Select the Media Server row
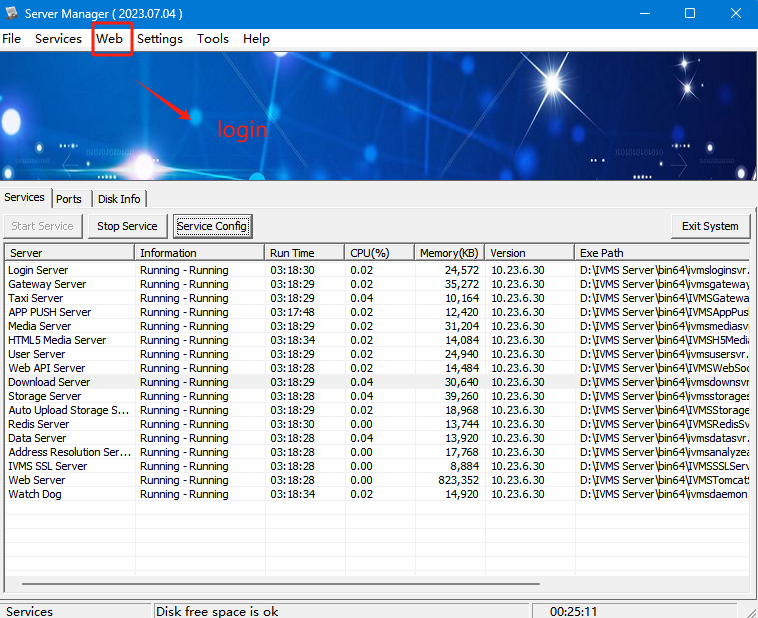The width and height of the screenshot is (758, 618). point(377,326)
